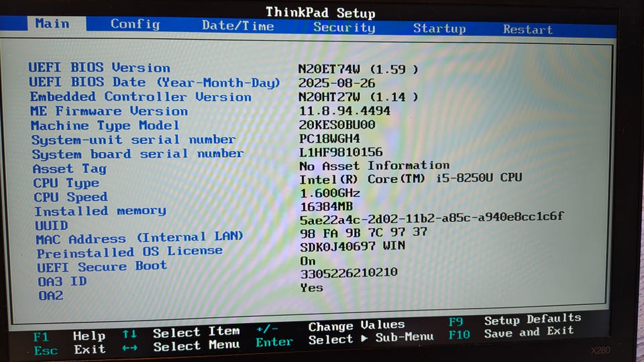Select board serial L1HF9810156
644x362 pixels.
point(341,152)
